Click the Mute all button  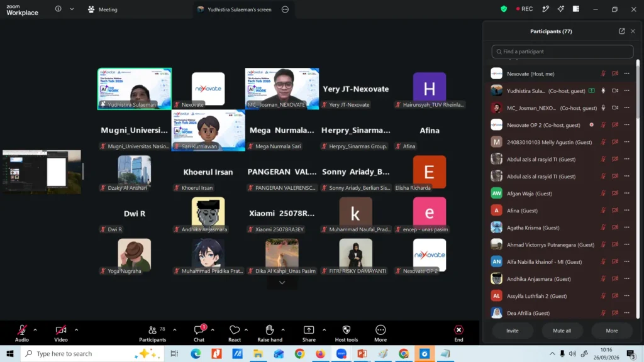click(x=562, y=331)
